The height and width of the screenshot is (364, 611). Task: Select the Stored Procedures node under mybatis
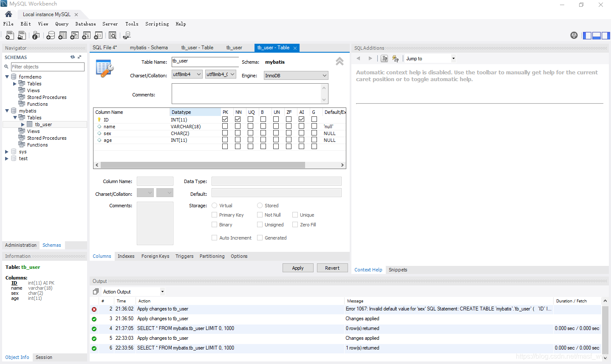(47, 138)
